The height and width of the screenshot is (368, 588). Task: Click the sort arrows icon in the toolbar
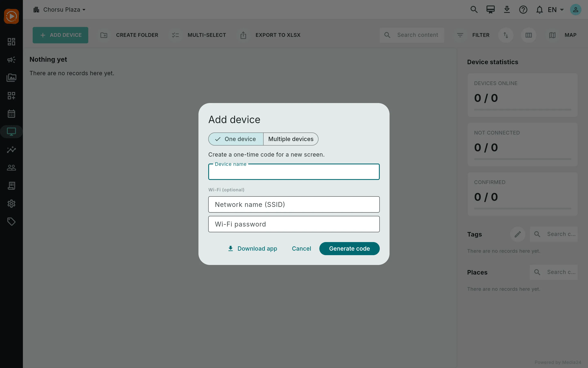coord(506,35)
